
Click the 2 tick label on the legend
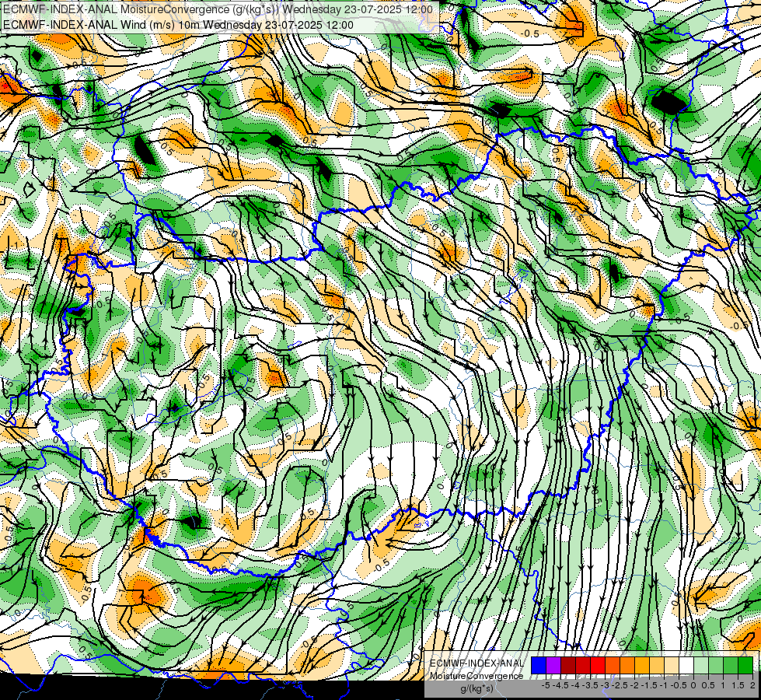click(x=752, y=685)
